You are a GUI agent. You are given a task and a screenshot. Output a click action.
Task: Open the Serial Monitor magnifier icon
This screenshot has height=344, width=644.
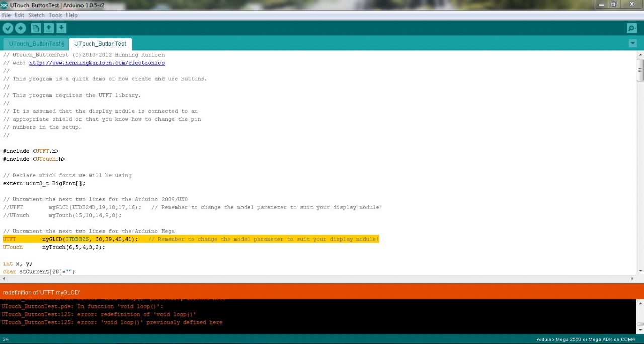click(x=631, y=28)
